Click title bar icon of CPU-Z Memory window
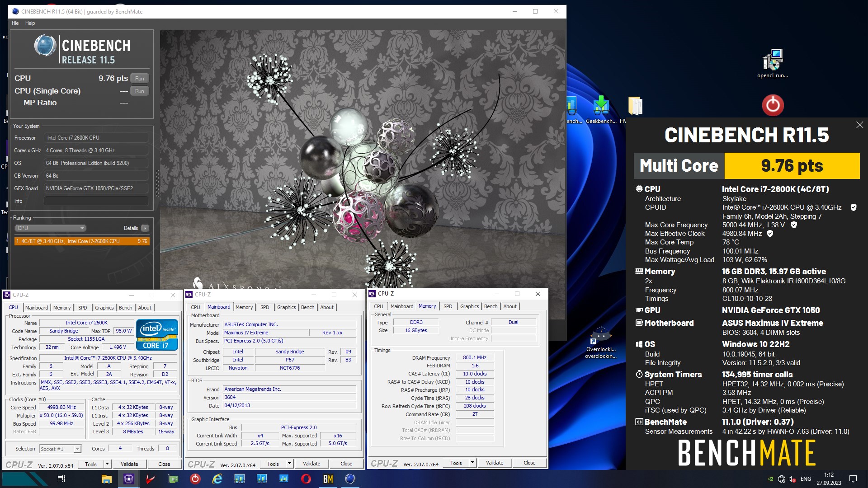Screen dimensions: 868x488 [373, 294]
